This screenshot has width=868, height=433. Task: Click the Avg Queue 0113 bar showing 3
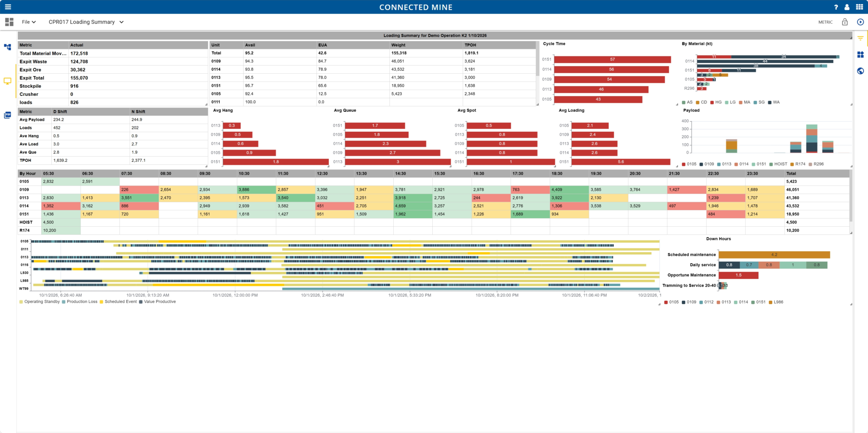pos(398,162)
